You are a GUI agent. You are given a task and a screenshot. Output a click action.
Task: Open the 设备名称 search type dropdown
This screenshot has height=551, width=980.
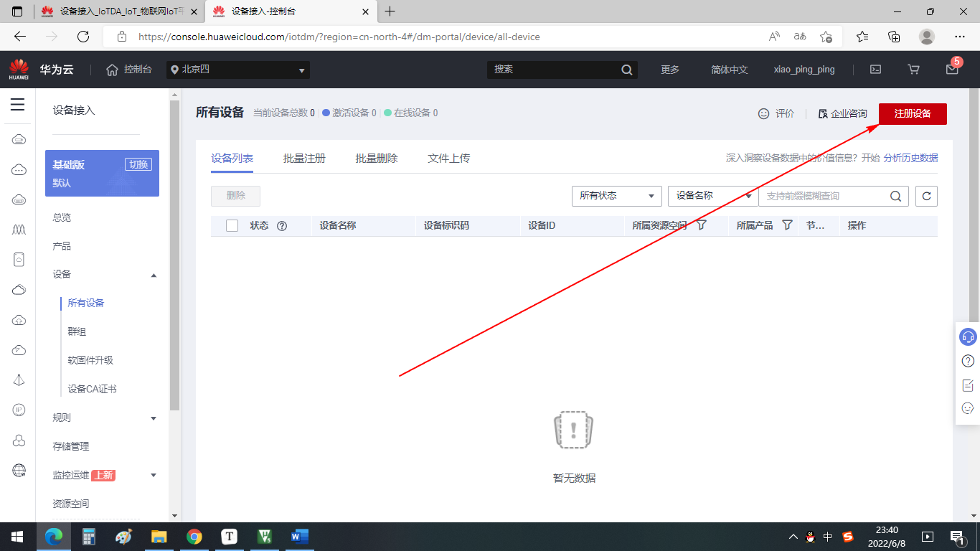click(713, 196)
